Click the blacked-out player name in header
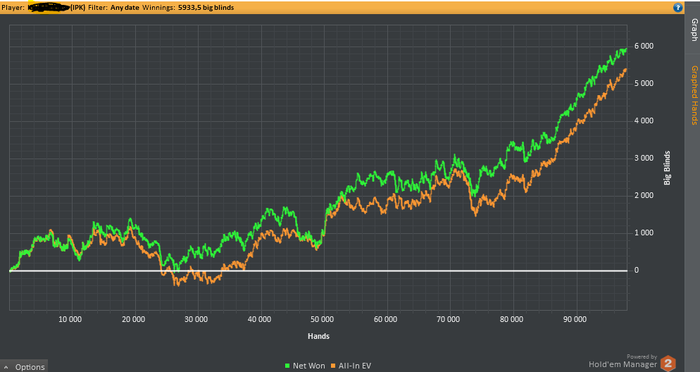 point(48,8)
